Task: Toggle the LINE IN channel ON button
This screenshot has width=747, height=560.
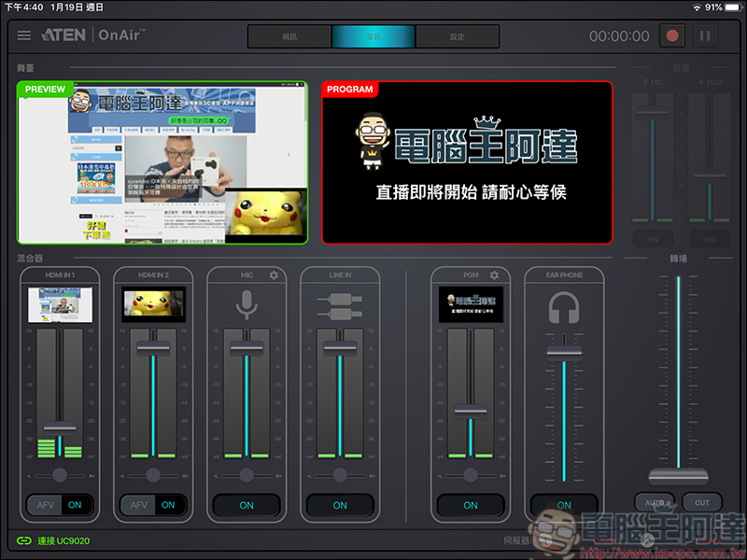Action: click(340, 505)
